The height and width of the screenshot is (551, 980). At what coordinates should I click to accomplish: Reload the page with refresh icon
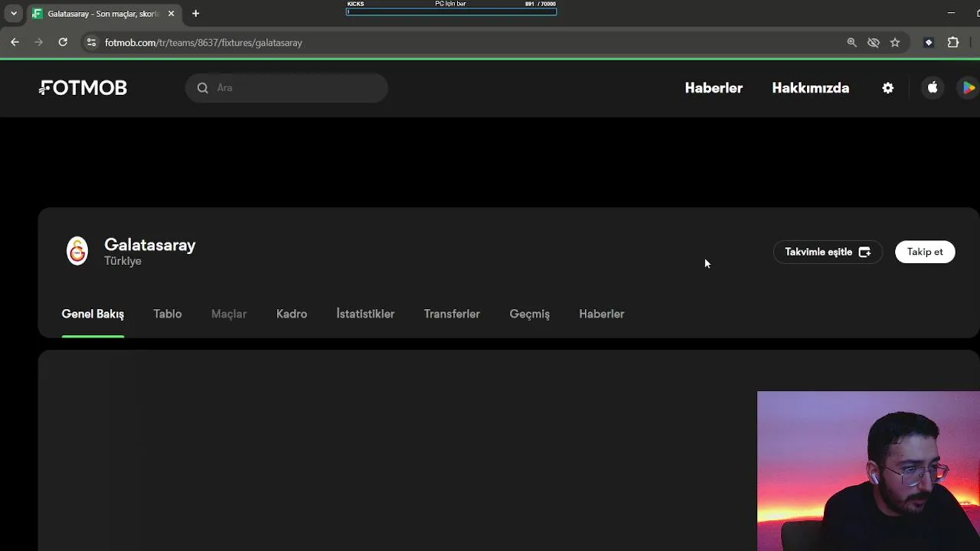coord(63,43)
